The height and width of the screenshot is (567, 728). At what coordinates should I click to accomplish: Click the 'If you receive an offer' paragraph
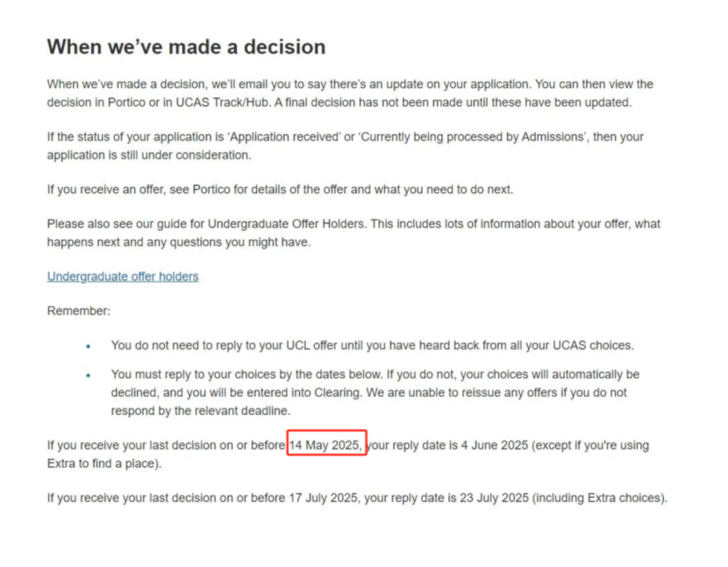click(x=280, y=190)
